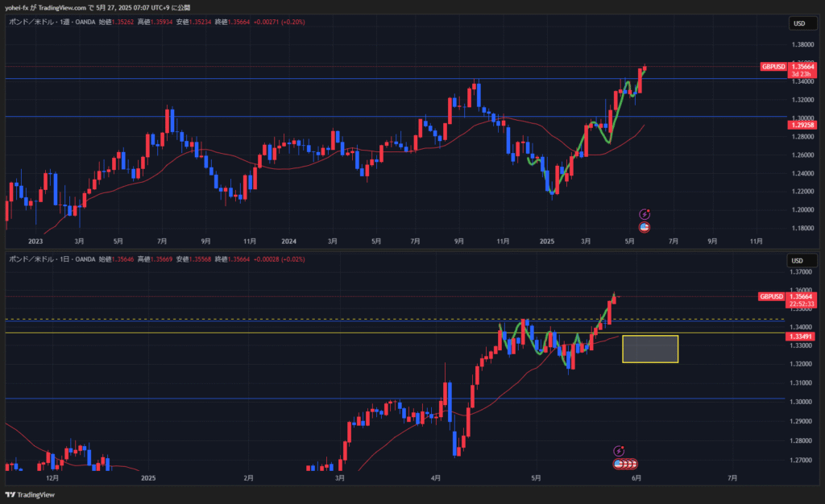This screenshot has height=504, width=825.
Task: Select the yellow rectangle drawing on daily chart
Action: [650, 349]
